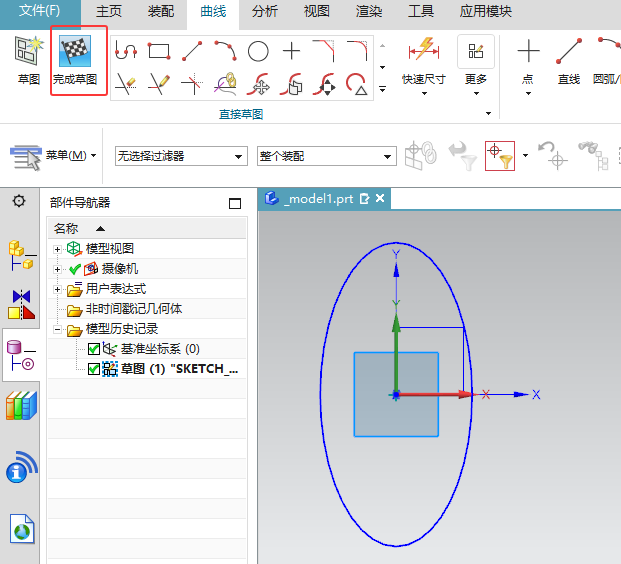Open the 整个装配 selection scope dropdown

tap(327, 156)
